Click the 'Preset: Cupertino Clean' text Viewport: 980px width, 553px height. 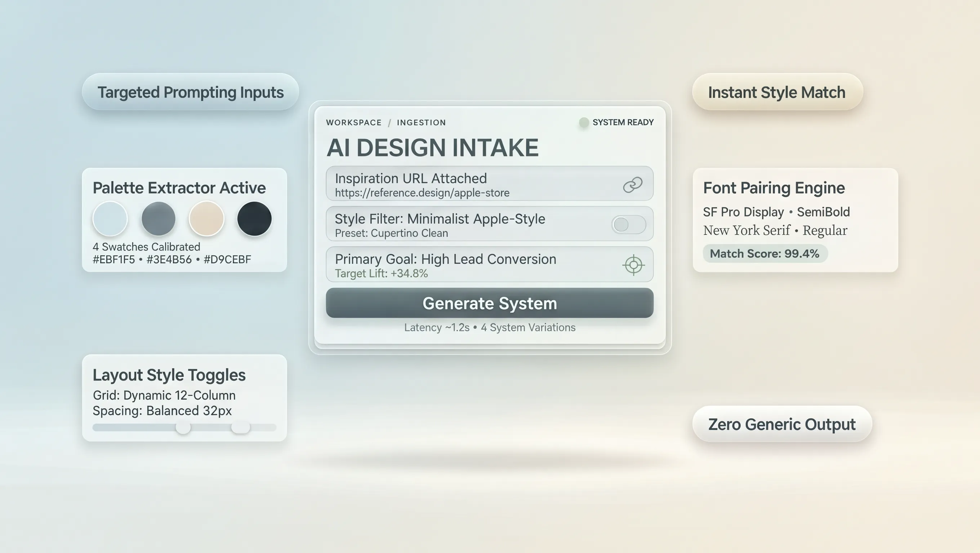point(392,233)
